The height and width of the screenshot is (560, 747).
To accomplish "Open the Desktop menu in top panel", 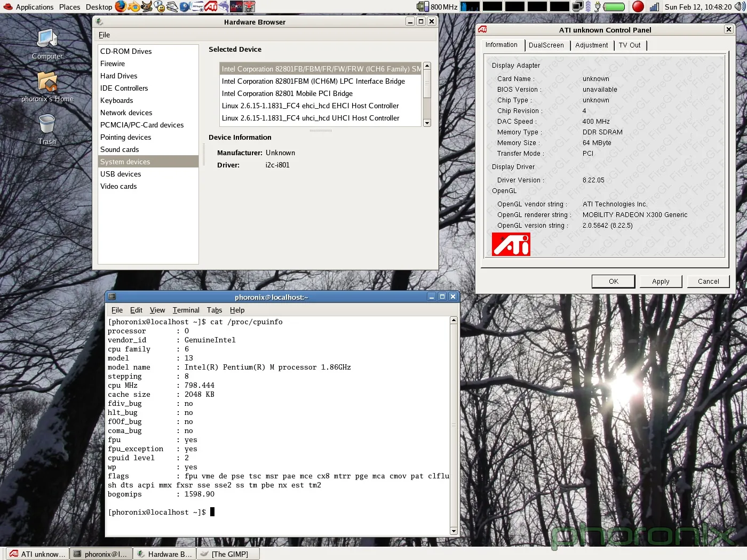I will [99, 7].
